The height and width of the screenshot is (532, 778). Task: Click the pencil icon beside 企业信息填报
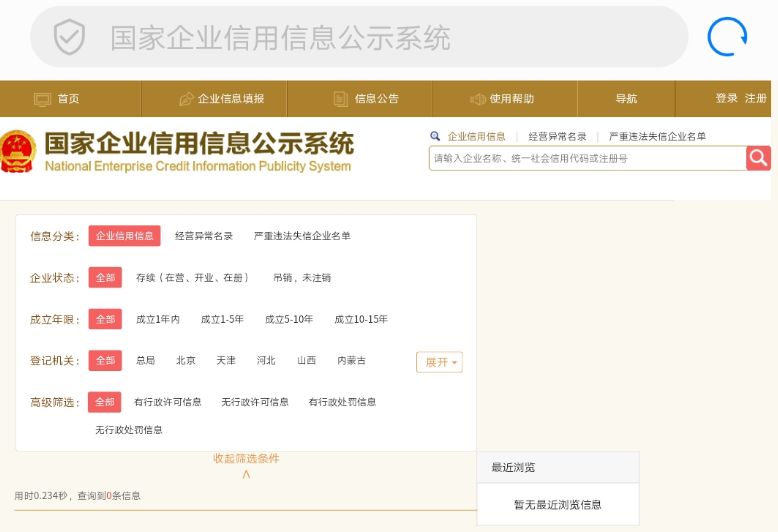(186, 99)
